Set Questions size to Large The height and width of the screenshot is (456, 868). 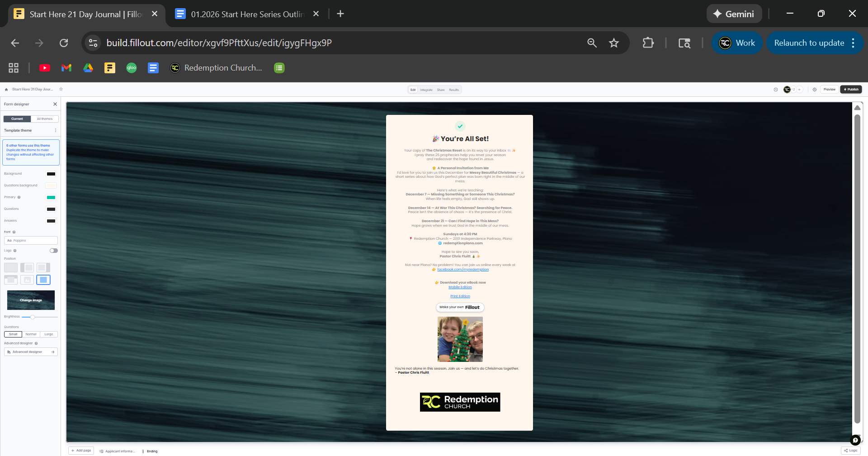click(49, 334)
